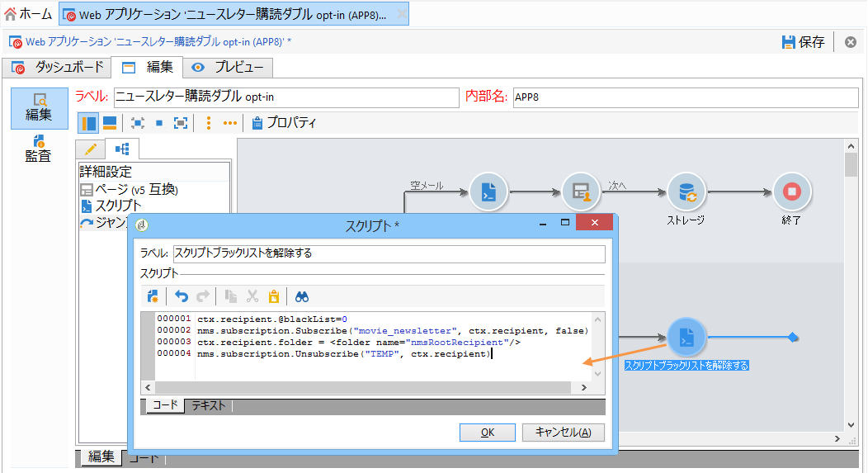Click the OK button
The height and width of the screenshot is (473, 868).
coord(488,433)
